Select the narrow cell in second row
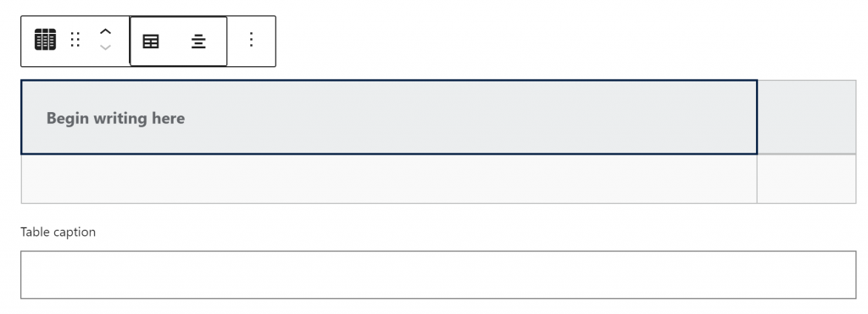Image resolution: width=868 pixels, height=314 pixels. click(x=807, y=179)
